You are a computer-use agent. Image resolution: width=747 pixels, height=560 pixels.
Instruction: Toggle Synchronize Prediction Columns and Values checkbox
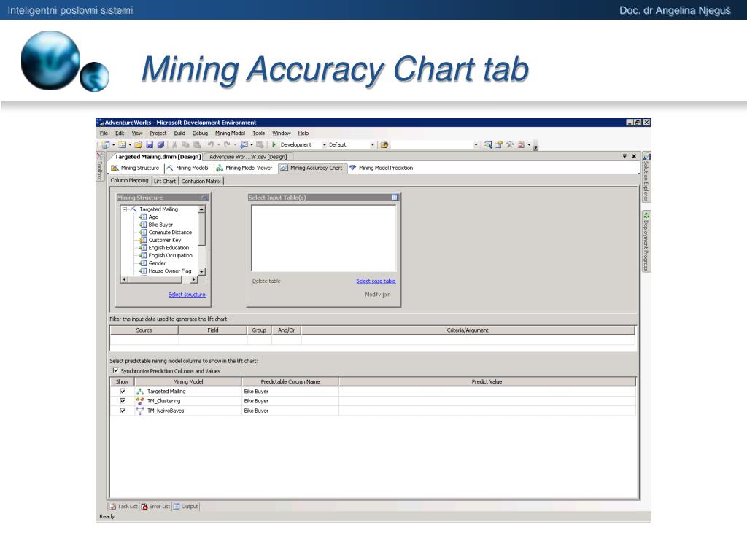tap(115, 370)
